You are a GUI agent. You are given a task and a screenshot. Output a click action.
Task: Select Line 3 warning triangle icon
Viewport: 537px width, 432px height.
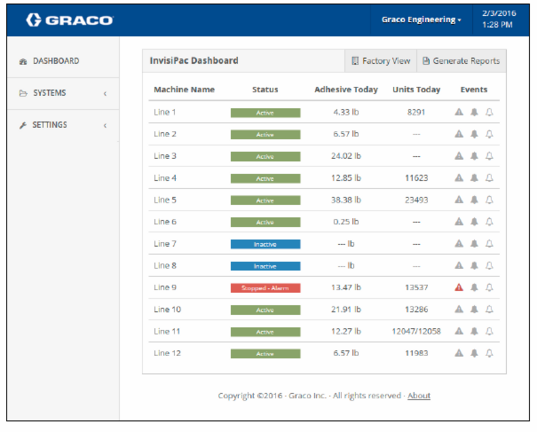[x=459, y=156]
